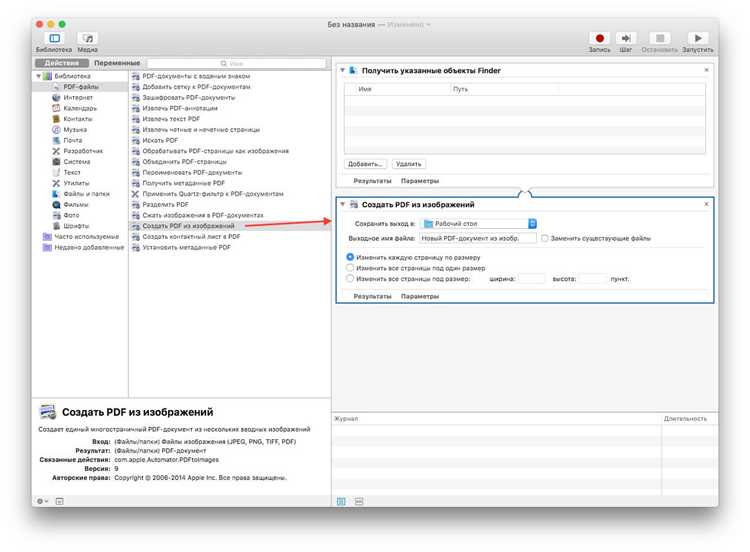Toggle the Библиотека panel toolbar icon
Image resolution: width=750 pixels, height=552 pixels.
pos(55,38)
